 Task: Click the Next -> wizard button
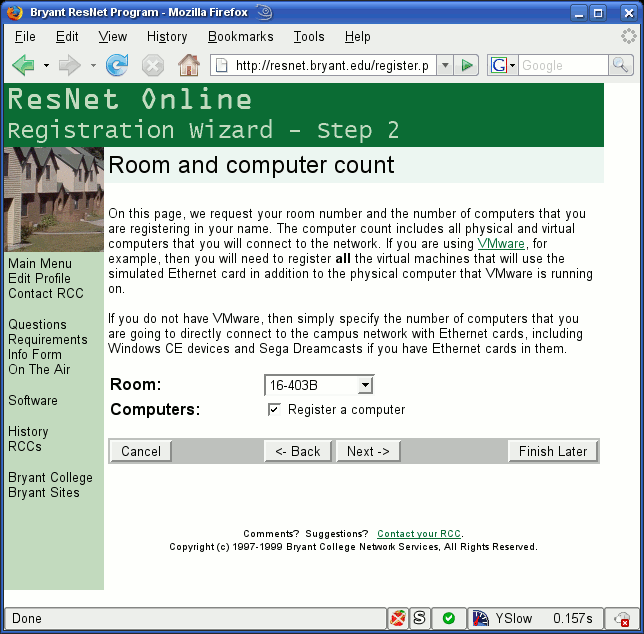tap(368, 451)
